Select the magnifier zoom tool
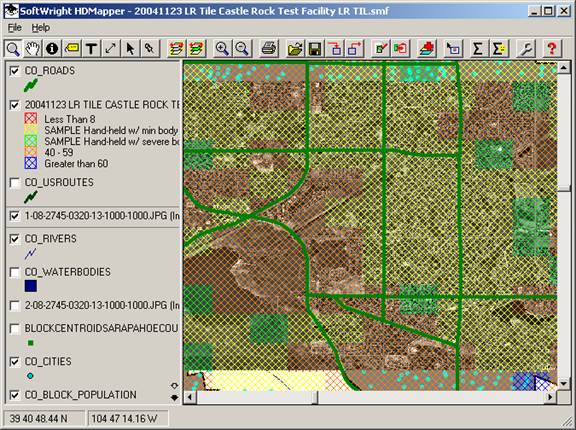 pos(13,48)
